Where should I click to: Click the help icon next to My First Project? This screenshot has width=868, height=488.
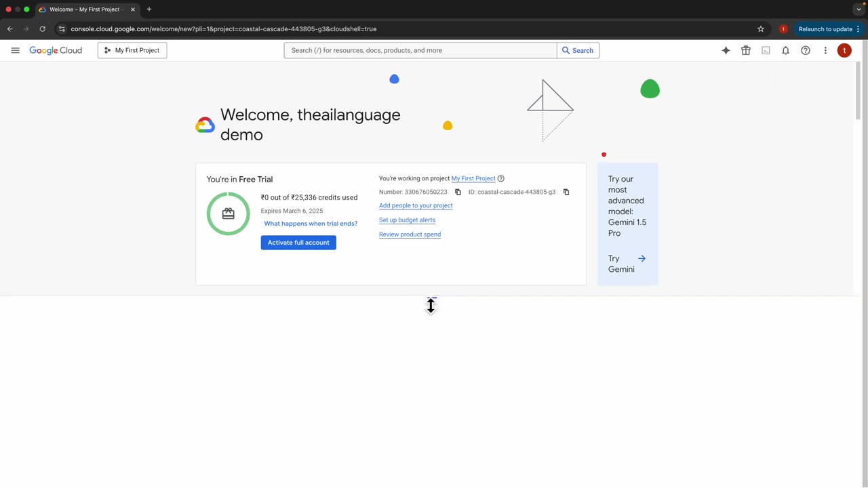pos(501,178)
